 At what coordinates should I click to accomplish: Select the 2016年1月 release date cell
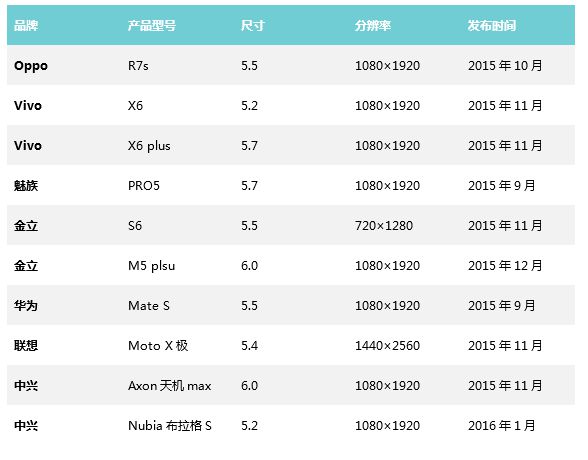pos(501,426)
